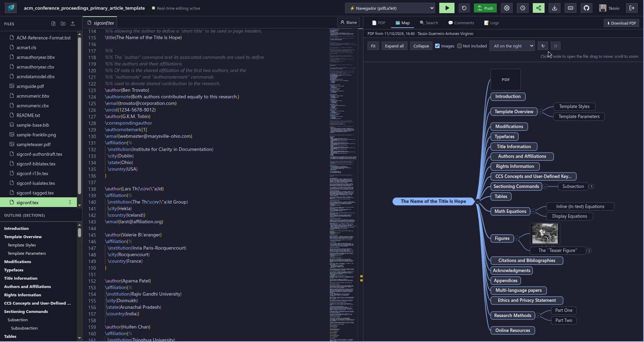Click the vintage car image thumbnail node

(x=545, y=234)
